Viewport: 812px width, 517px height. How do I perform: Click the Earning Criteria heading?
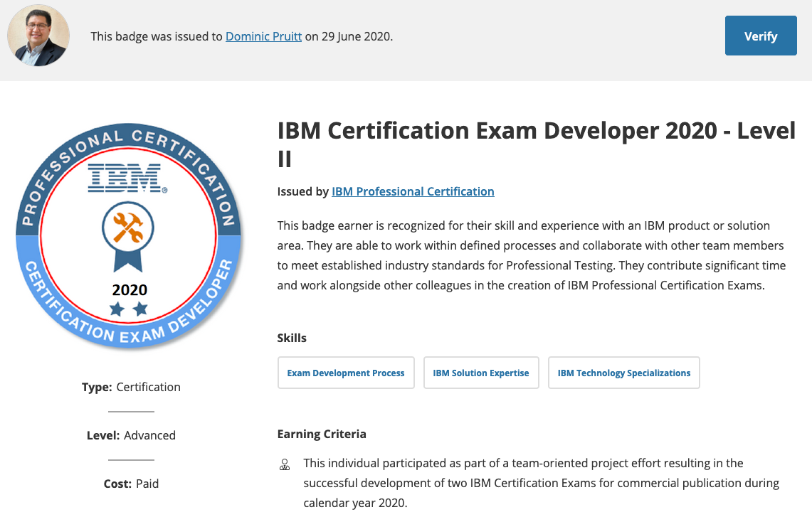(x=322, y=434)
